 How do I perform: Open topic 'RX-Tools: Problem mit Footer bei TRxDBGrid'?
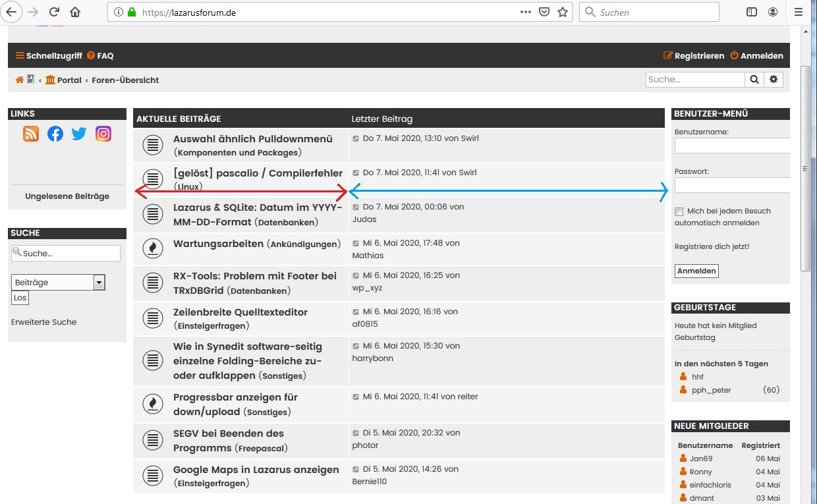pyautogui.click(x=255, y=283)
